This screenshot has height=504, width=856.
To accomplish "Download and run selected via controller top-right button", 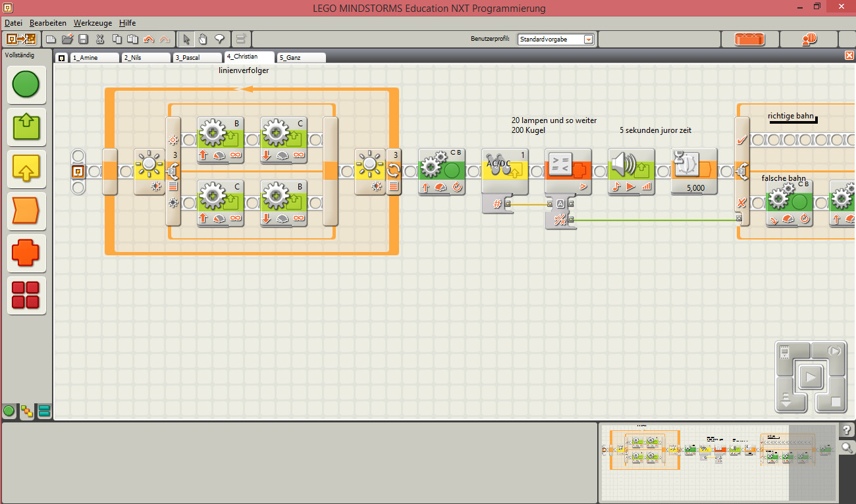I will tap(835, 351).
